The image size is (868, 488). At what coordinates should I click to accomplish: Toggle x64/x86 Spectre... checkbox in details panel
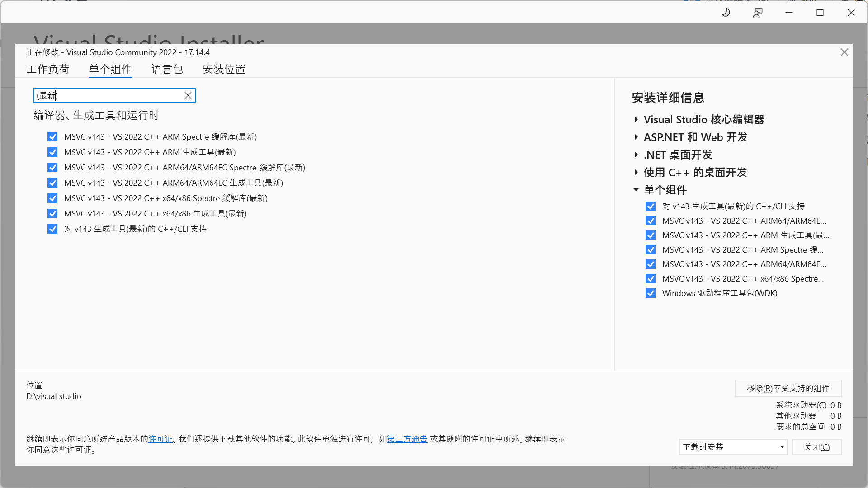click(x=651, y=279)
